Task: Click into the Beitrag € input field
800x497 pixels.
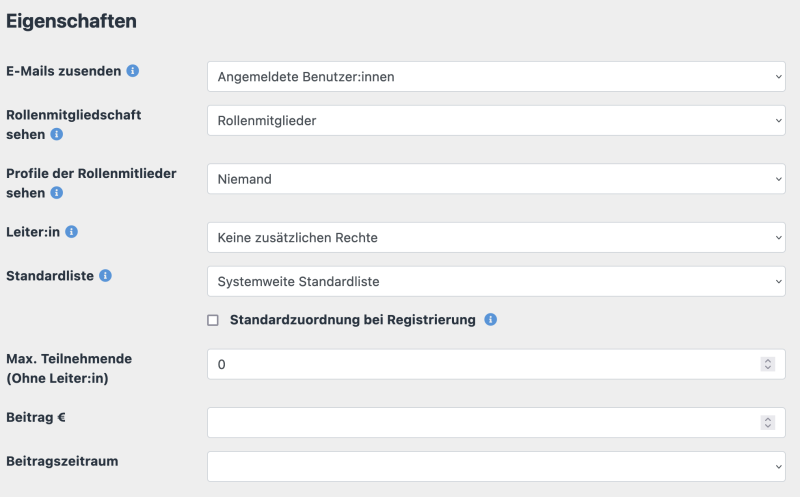Action: (x=480, y=422)
